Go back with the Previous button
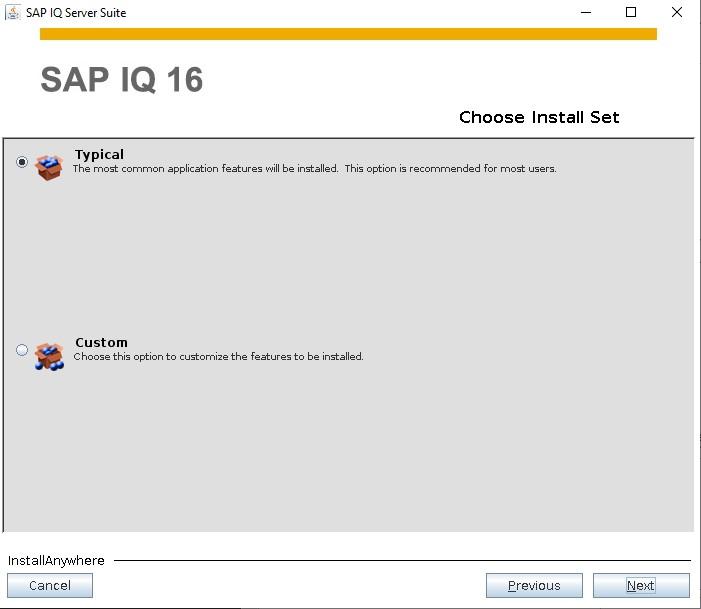Image resolution: width=701 pixels, height=609 pixels. point(534,585)
